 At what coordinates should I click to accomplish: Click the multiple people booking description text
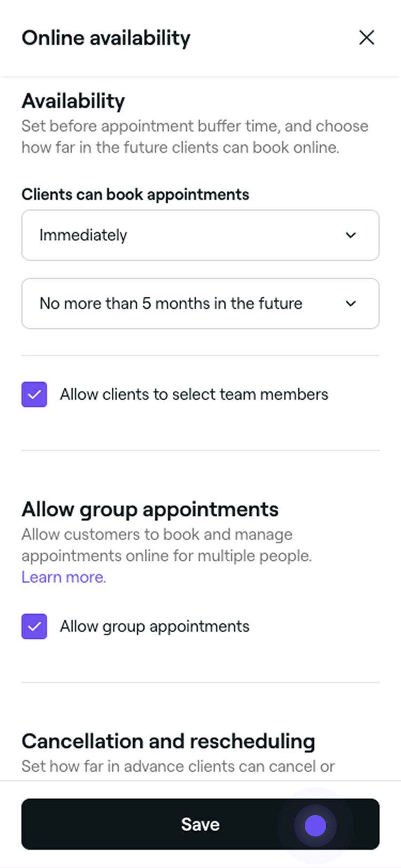tap(166, 545)
